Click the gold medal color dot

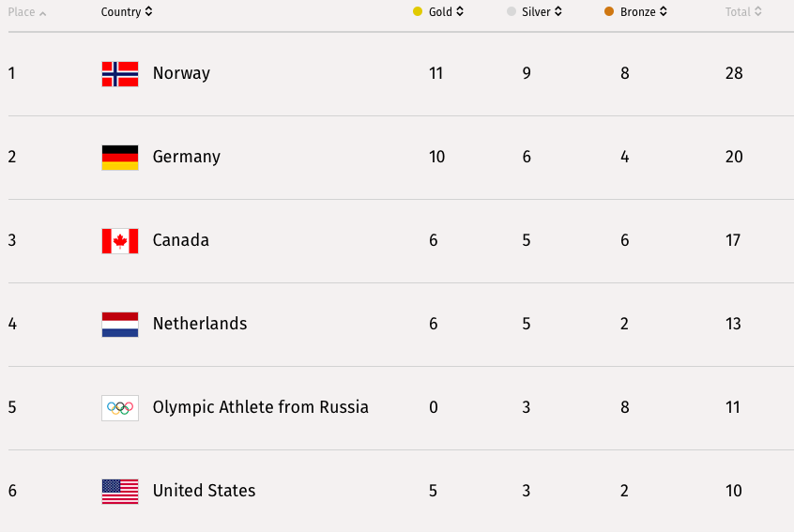(418, 12)
